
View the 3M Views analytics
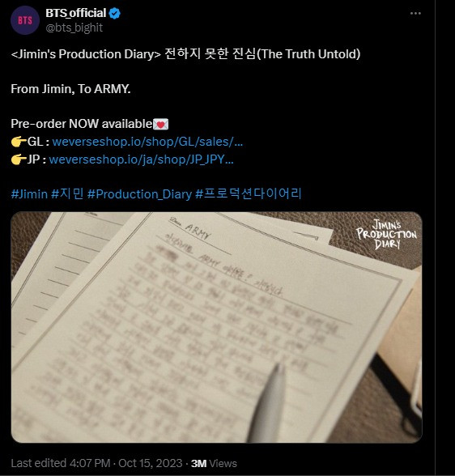pos(214,463)
